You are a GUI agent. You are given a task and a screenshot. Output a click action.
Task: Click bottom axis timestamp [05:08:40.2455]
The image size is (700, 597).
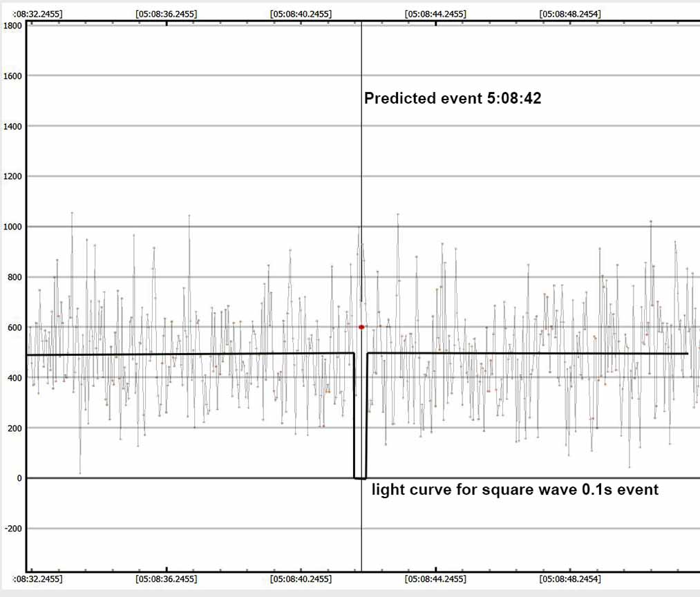[x=301, y=579]
